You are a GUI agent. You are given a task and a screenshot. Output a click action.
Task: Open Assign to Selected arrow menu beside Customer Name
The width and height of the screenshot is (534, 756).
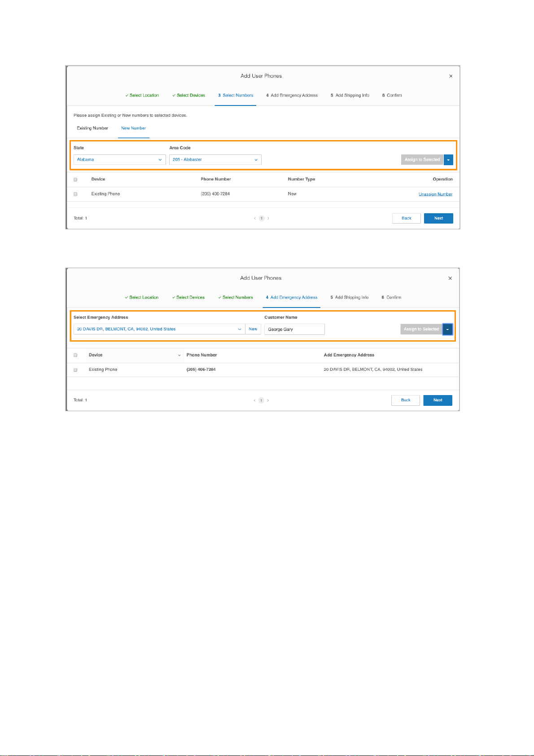pyautogui.click(x=447, y=330)
